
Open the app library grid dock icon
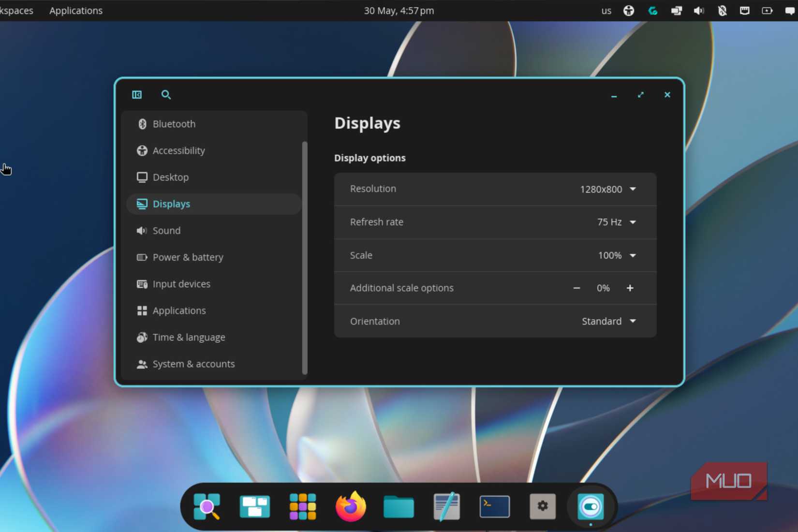pos(303,507)
